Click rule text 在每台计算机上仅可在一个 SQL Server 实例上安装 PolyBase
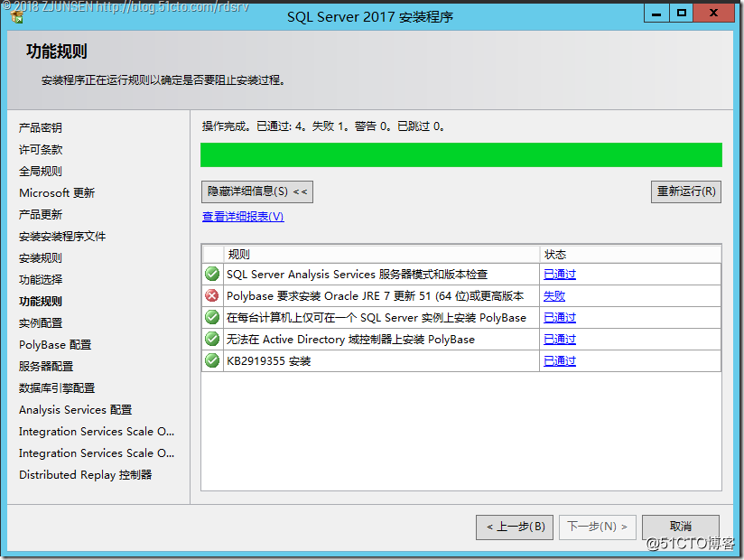This screenshot has width=744, height=560. pos(377,318)
